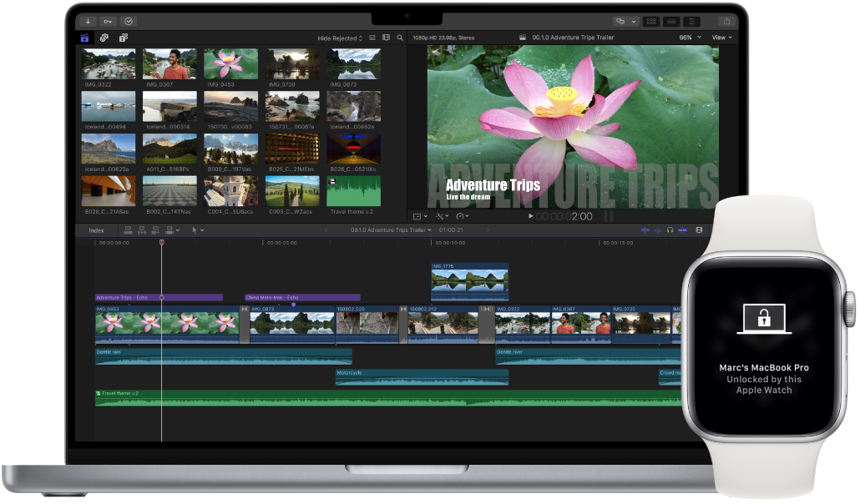Screen dimensions: 860x504
Task: Open the Hide Rejected filter dropdown
Action: tap(340, 38)
